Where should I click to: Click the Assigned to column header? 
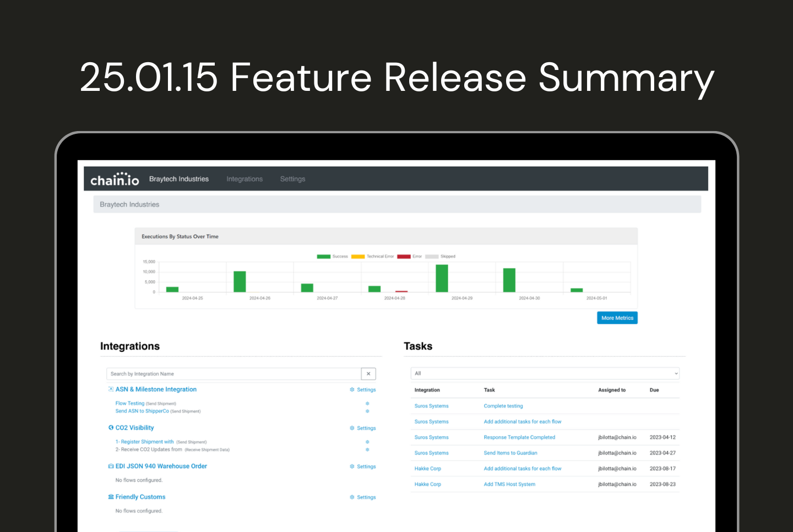[612, 390]
